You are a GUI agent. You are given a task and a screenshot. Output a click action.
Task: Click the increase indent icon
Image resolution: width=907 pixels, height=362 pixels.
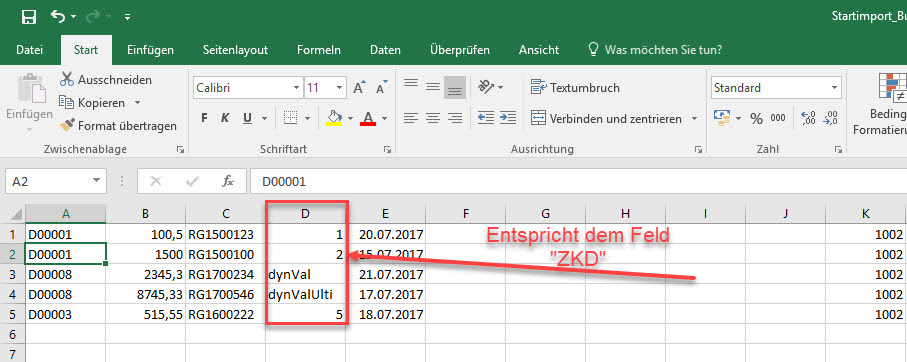pos(507,118)
